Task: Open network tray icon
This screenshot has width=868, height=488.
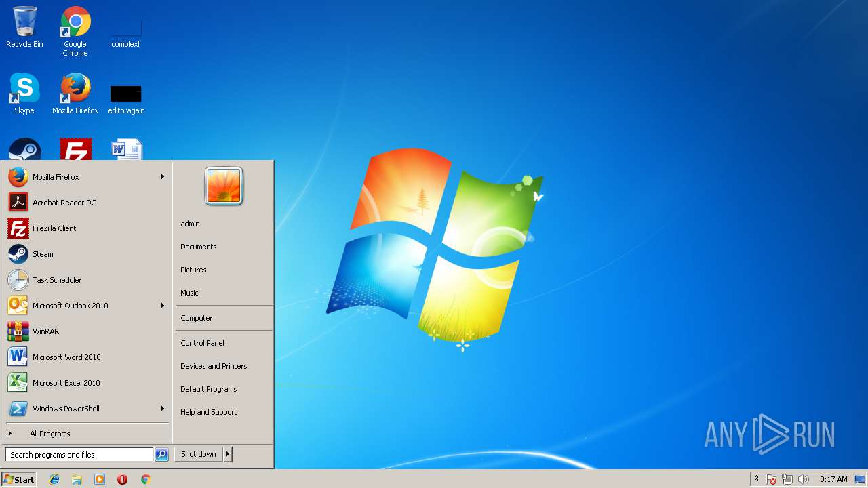Action: point(787,479)
